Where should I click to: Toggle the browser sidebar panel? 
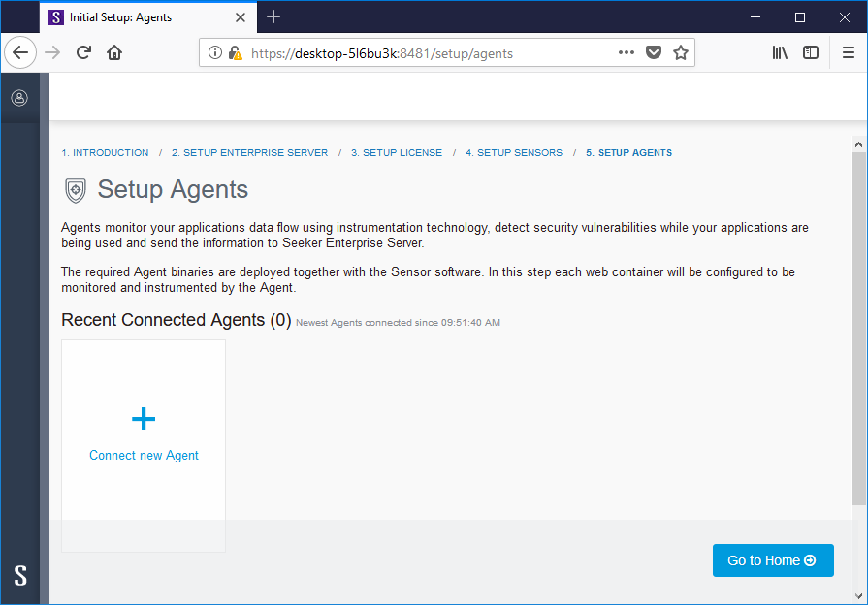tap(811, 52)
